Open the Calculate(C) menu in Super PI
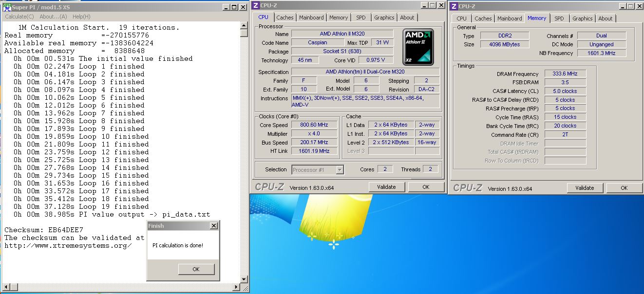The height and width of the screenshot is (294, 644). [x=19, y=17]
